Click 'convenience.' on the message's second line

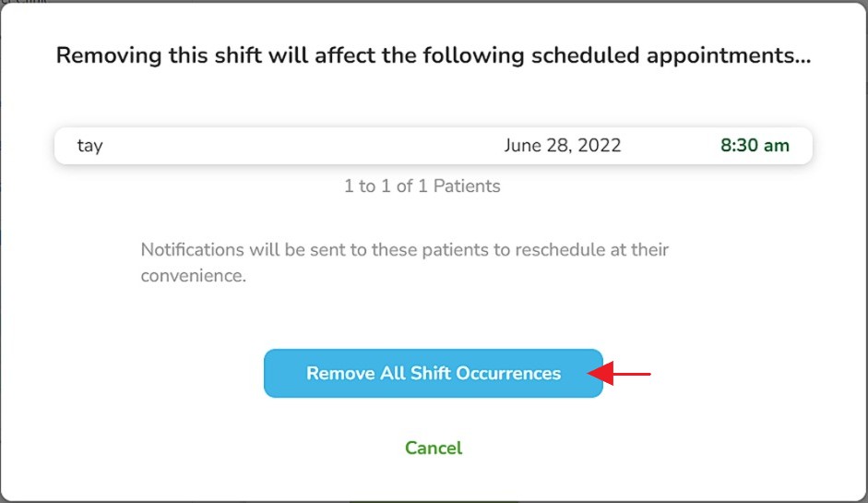click(x=193, y=275)
